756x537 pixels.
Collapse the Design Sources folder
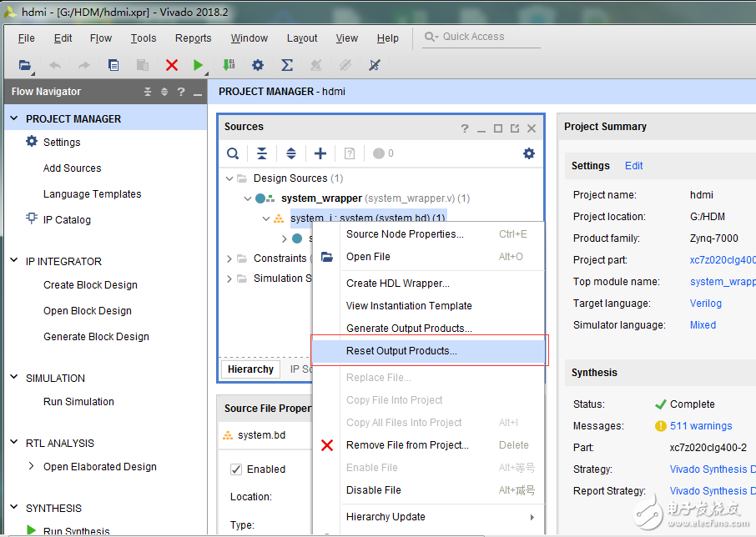229,178
